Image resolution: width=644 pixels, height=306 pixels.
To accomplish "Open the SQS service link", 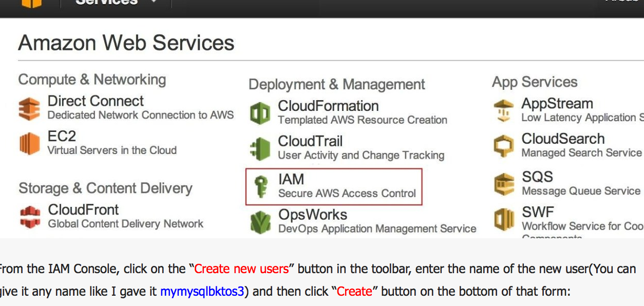I will pyautogui.click(x=537, y=177).
